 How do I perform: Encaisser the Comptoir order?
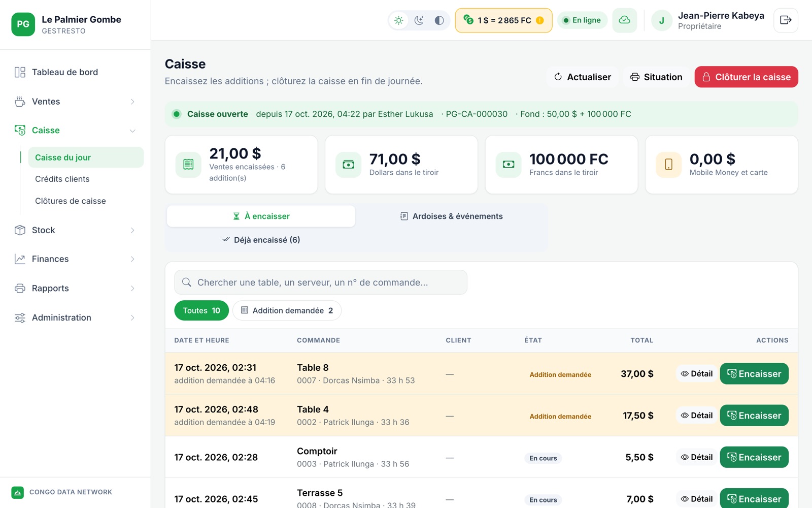754,457
